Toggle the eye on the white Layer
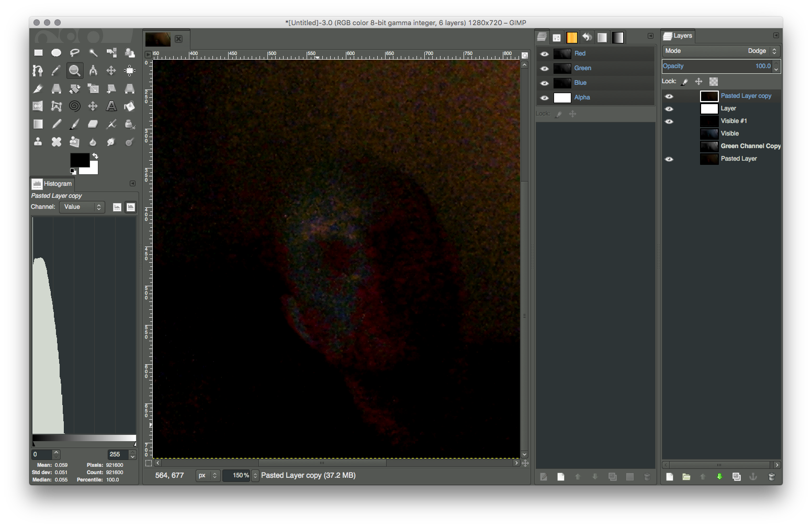The height and width of the screenshot is (527, 812). click(x=669, y=109)
